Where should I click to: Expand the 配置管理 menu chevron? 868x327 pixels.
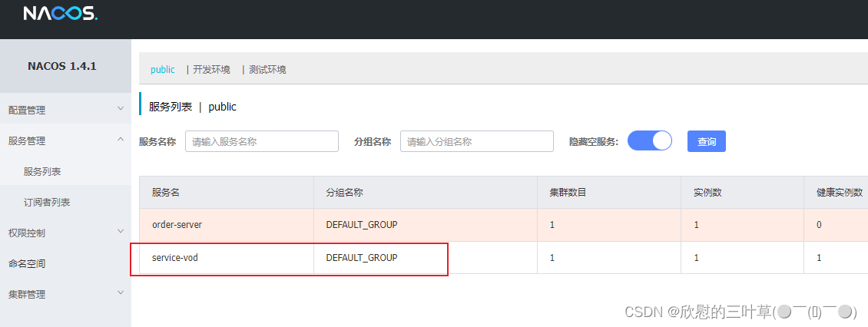coord(121,109)
